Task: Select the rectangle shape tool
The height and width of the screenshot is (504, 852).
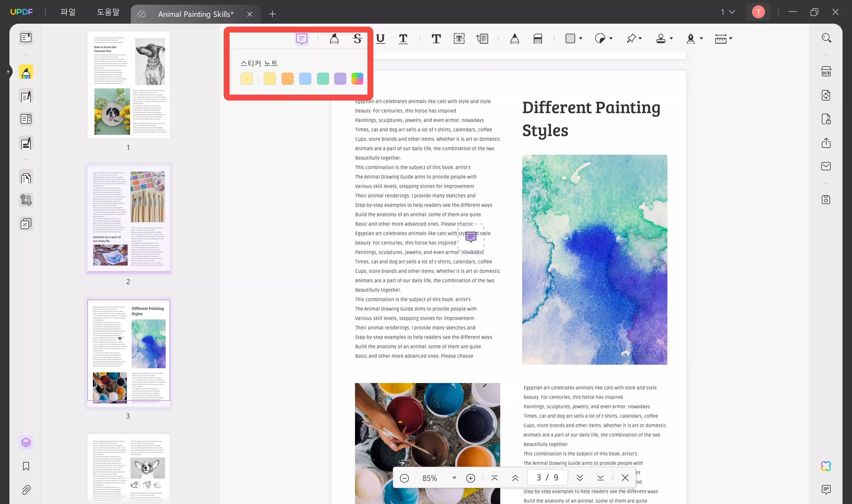Action: [x=570, y=39]
